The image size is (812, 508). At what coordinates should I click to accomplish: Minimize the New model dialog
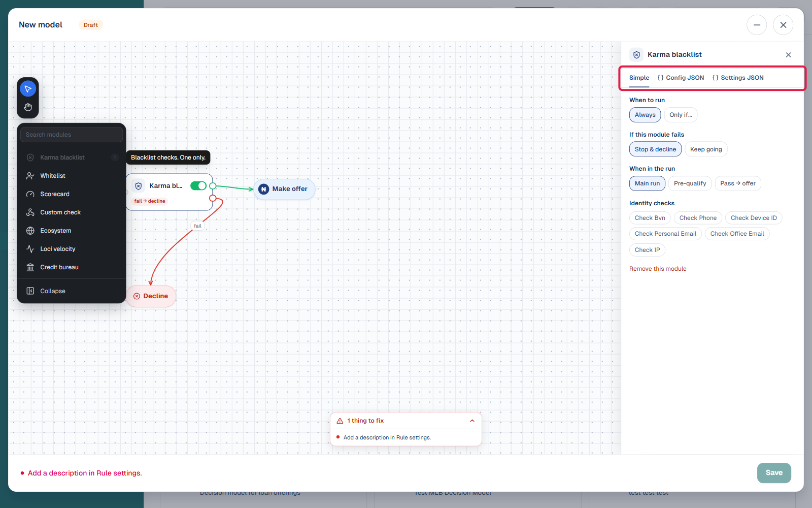point(757,25)
